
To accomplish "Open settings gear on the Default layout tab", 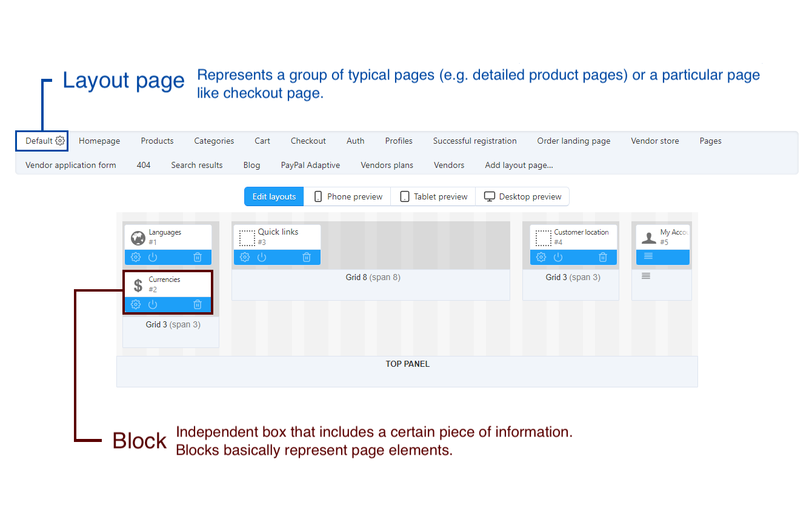I will [60, 141].
